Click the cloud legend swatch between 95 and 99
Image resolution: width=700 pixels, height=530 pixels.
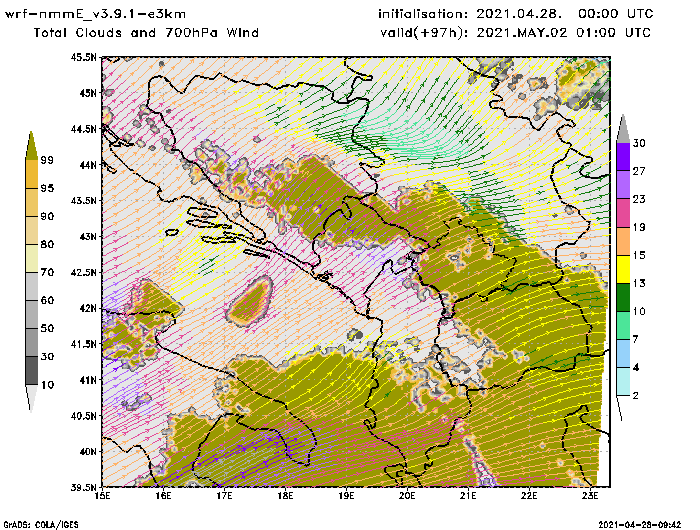tap(32, 174)
